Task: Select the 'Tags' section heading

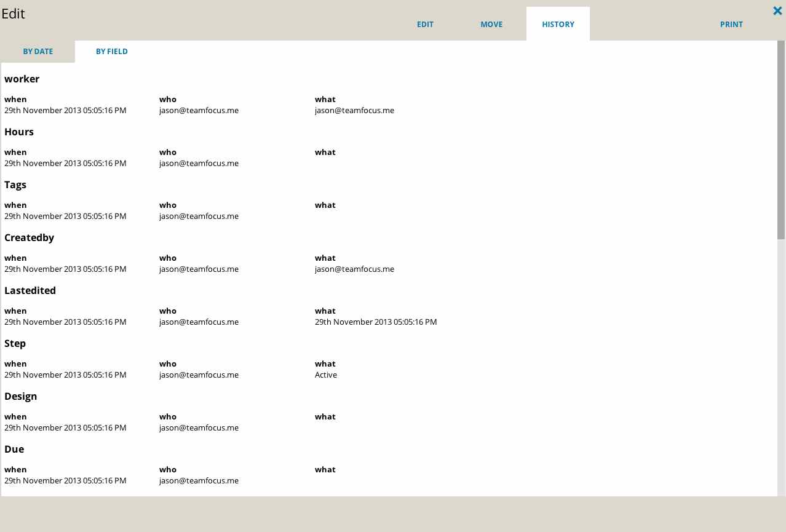Action: (x=15, y=185)
